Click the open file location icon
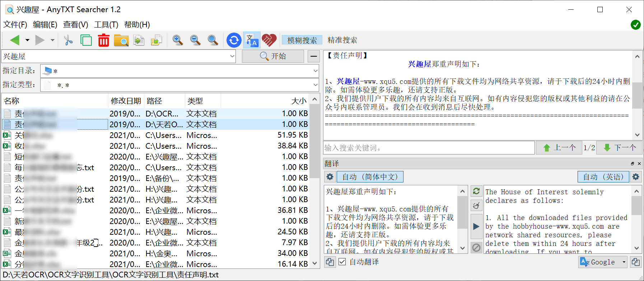The width and height of the screenshot is (644, 281). 157,40
